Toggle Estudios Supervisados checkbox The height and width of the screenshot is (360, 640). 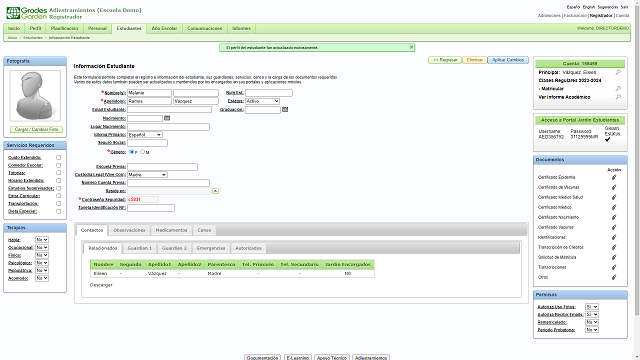coord(58,188)
